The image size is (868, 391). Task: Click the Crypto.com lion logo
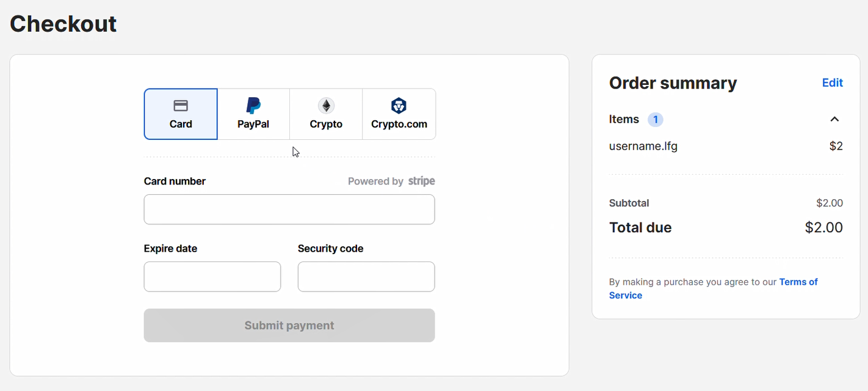399,106
